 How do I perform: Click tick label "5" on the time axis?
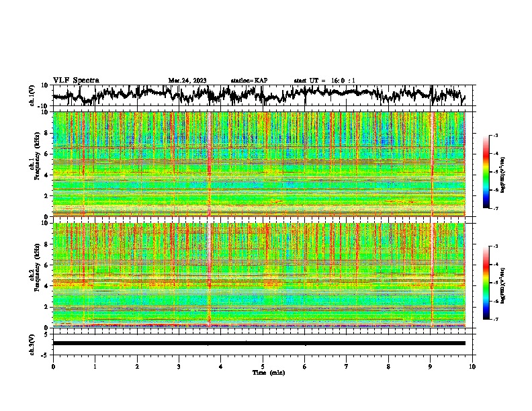tap(263, 367)
